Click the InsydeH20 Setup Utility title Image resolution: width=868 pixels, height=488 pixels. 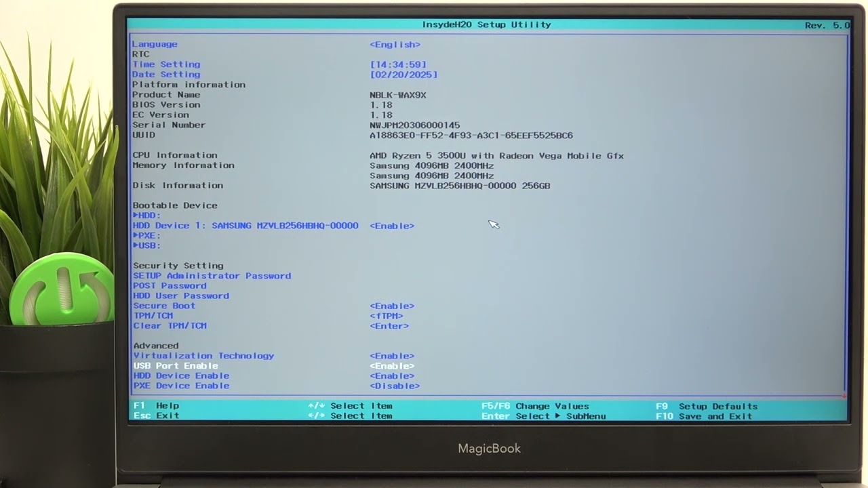pyautogui.click(x=486, y=24)
